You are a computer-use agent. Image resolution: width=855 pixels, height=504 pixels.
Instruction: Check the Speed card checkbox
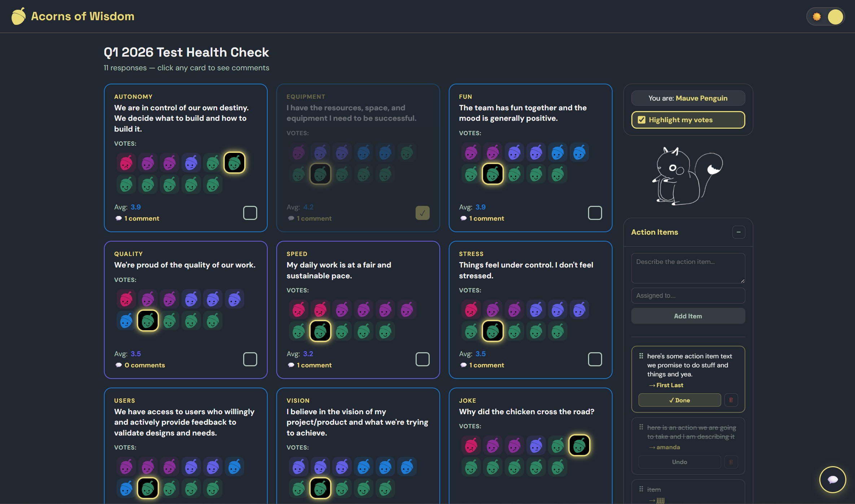422,359
